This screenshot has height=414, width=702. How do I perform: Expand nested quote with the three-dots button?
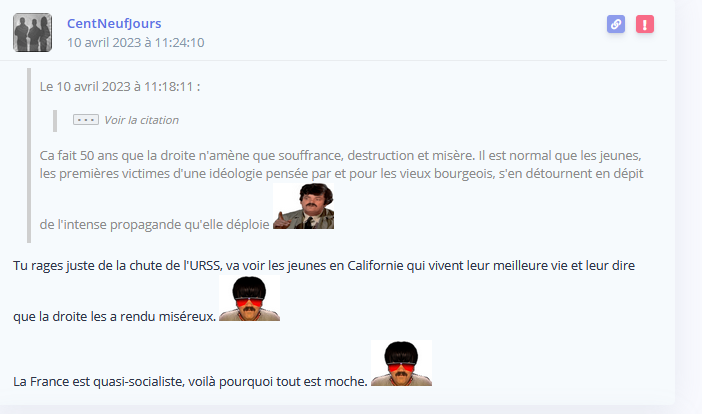pos(86,120)
